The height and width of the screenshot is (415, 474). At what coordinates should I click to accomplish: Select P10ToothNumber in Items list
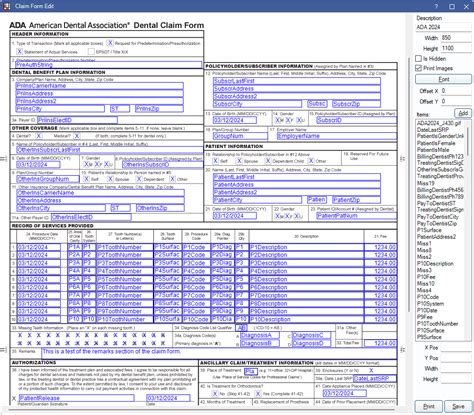[x=437, y=324]
